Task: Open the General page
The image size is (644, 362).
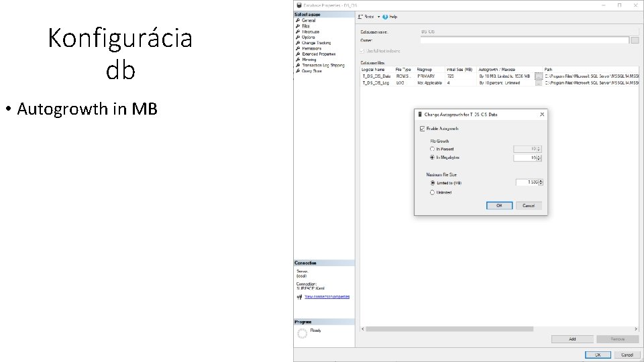Action: tap(309, 20)
